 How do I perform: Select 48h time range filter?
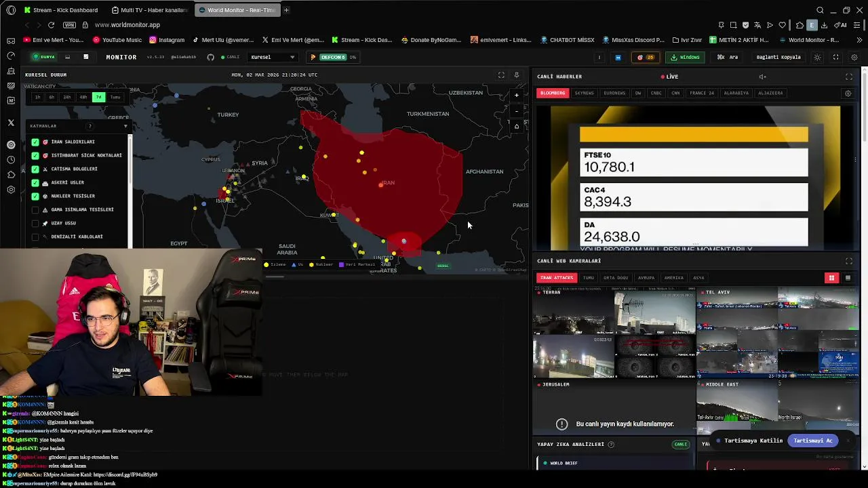click(x=83, y=97)
